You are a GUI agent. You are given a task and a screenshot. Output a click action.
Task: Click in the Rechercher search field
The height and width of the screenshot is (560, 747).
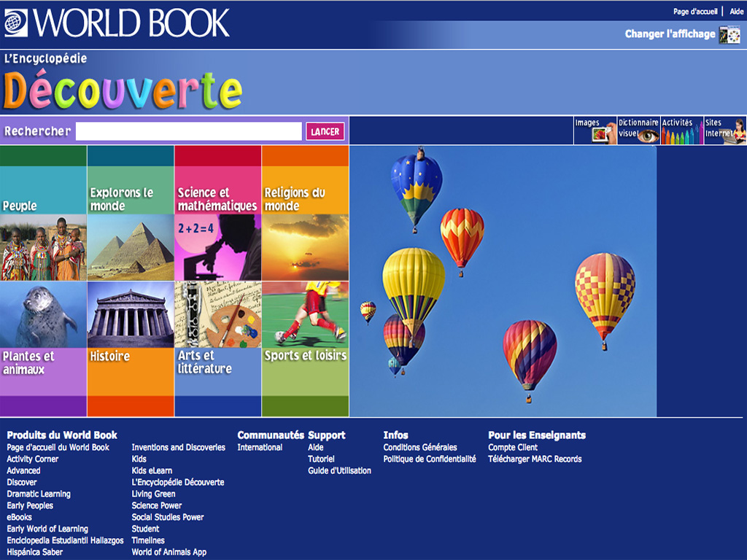click(x=189, y=131)
